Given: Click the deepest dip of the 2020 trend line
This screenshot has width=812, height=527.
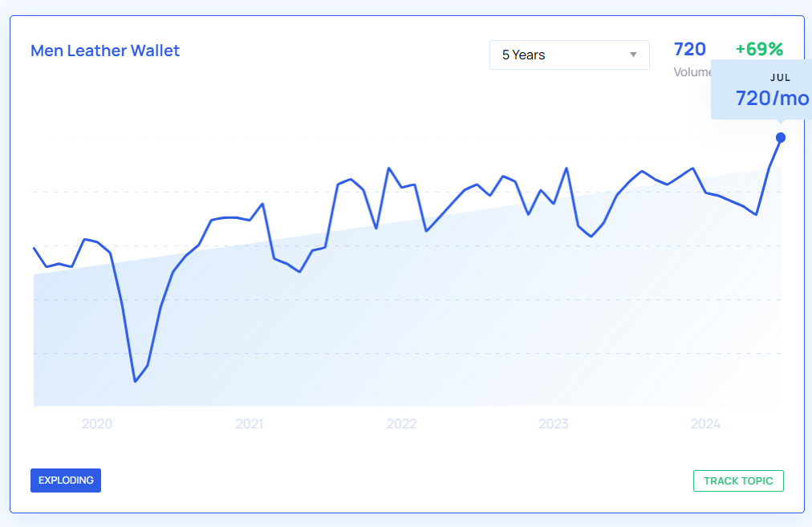Looking at the screenshot, I should tap(135, 381).
